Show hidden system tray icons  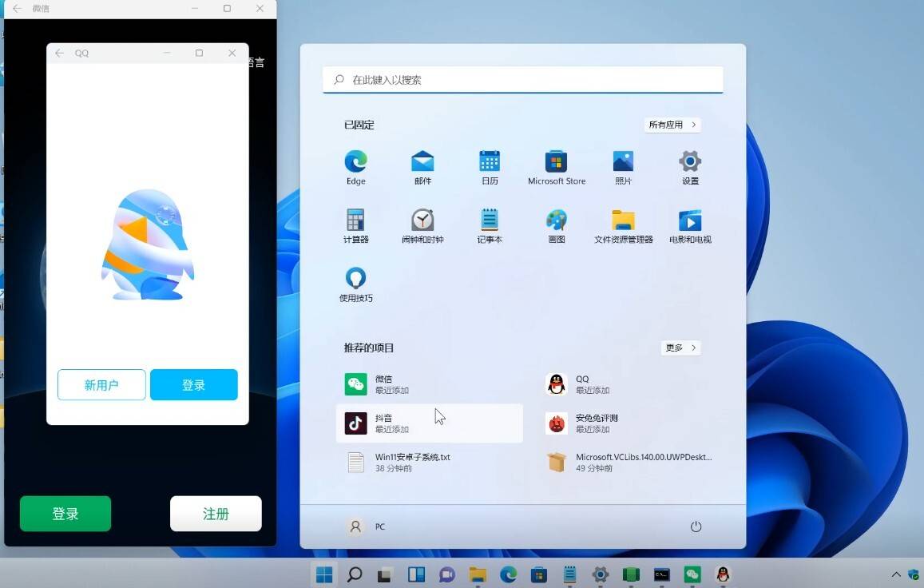[896, 574]
